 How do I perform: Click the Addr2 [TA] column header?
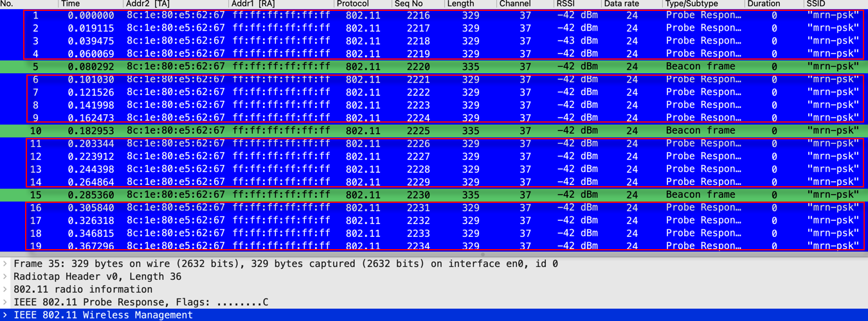[148, 4]
